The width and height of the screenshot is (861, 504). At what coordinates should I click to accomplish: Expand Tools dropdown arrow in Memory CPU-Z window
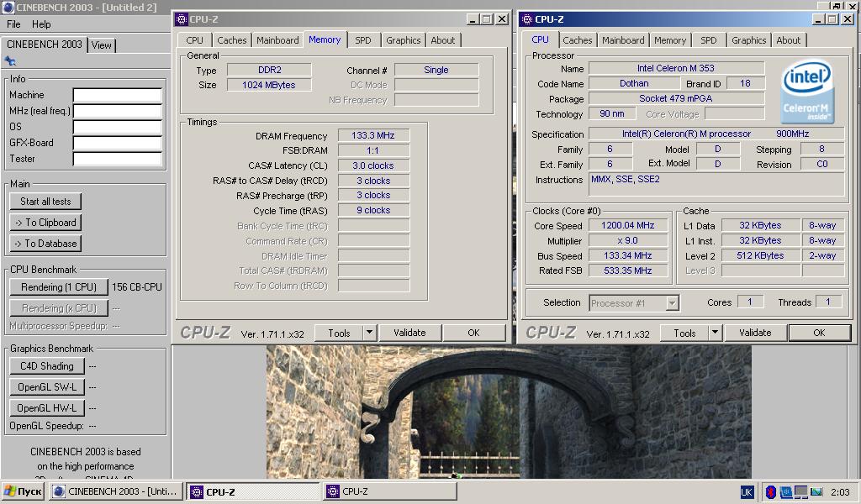click(x=370, y=333)
